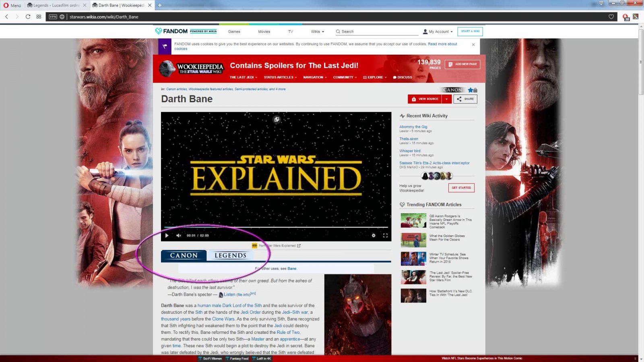The width and height of the screenshot is (644, 362).
Task: Toggle the VPN badge in address bar
Action: pos(53,17)
